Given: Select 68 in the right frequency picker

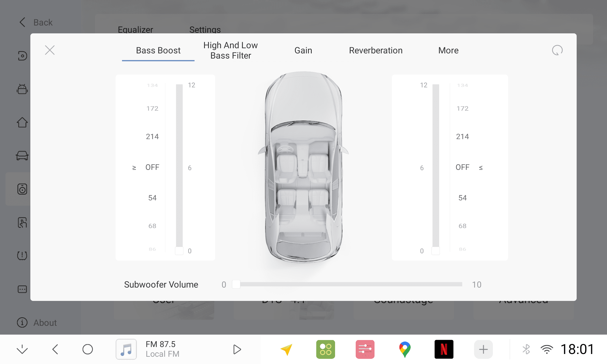Looking at the screenshot, I should [463, 226].
